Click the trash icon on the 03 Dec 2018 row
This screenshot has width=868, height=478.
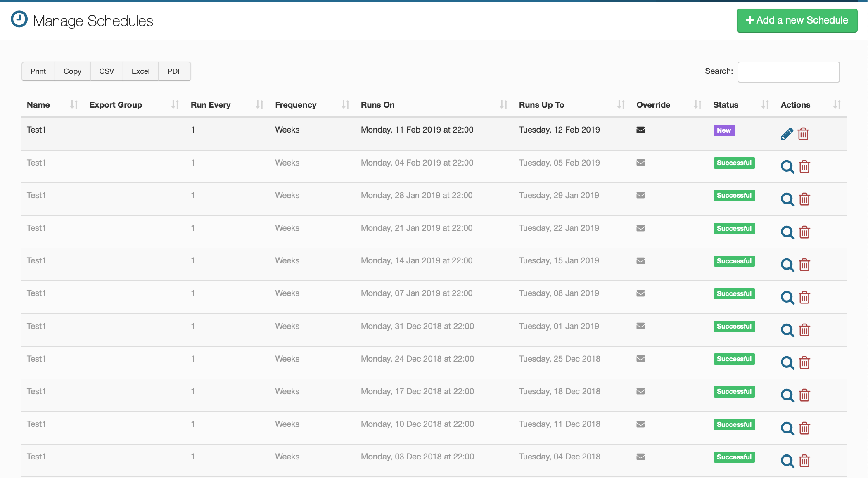(804, 461)
